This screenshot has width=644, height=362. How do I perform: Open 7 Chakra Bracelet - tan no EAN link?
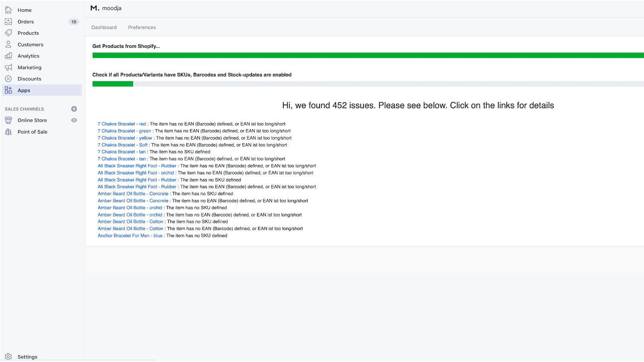122,159
